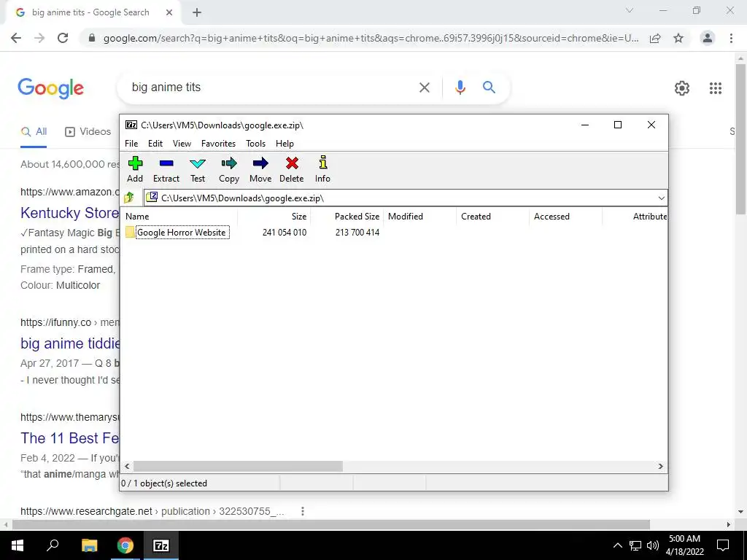Open the Windows notification center

coord(723,545)
